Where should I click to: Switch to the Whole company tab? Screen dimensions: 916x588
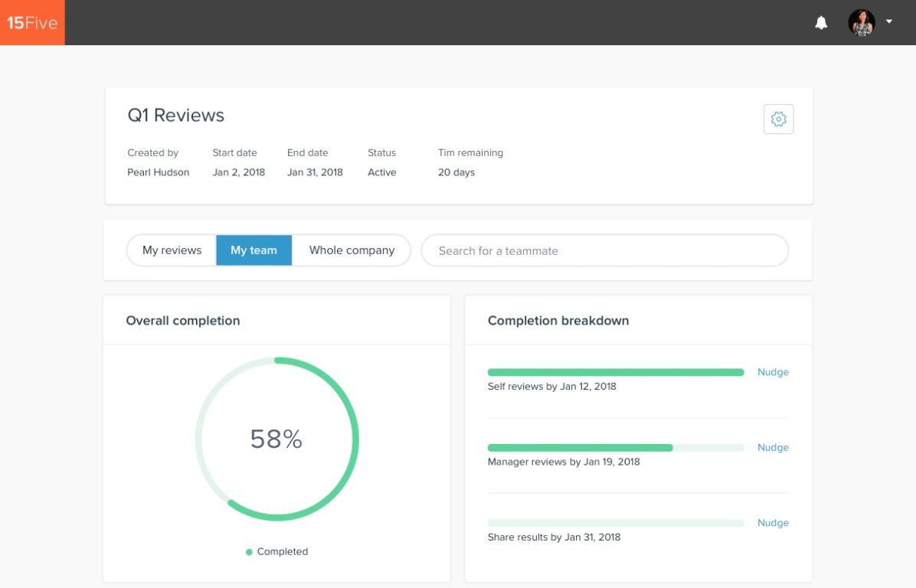[x=352, y=250]
